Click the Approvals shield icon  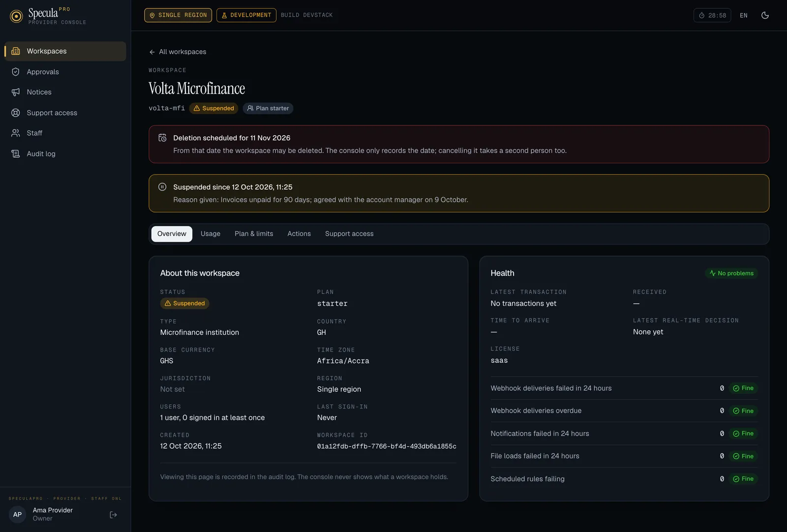point(16,72)
